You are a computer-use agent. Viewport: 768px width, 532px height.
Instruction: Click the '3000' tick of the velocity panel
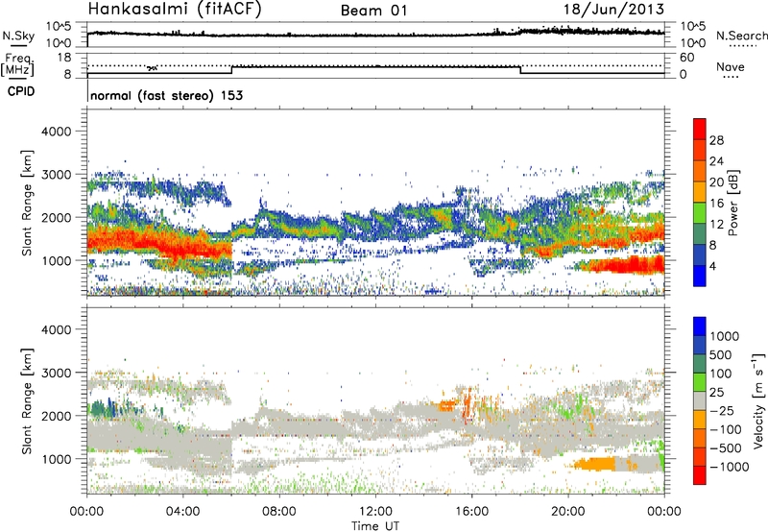[57, 373]
